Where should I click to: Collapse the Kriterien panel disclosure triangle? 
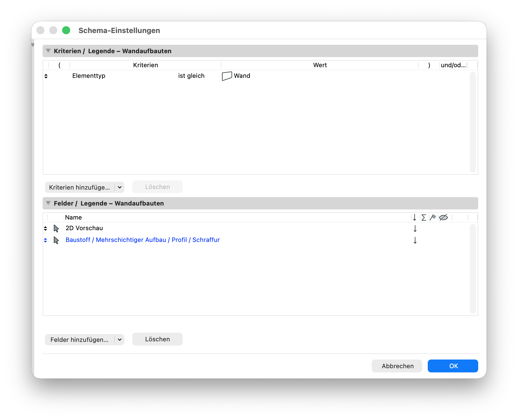coord(48,51)
